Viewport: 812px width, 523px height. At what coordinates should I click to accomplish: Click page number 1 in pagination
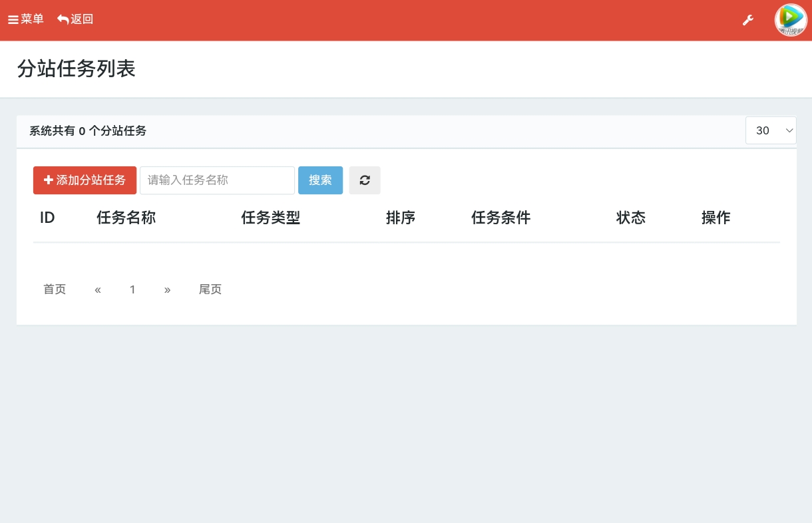(132, 289)
